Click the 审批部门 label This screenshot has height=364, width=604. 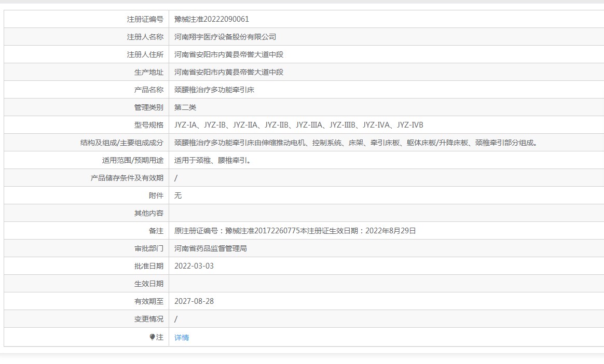point(149,248)
